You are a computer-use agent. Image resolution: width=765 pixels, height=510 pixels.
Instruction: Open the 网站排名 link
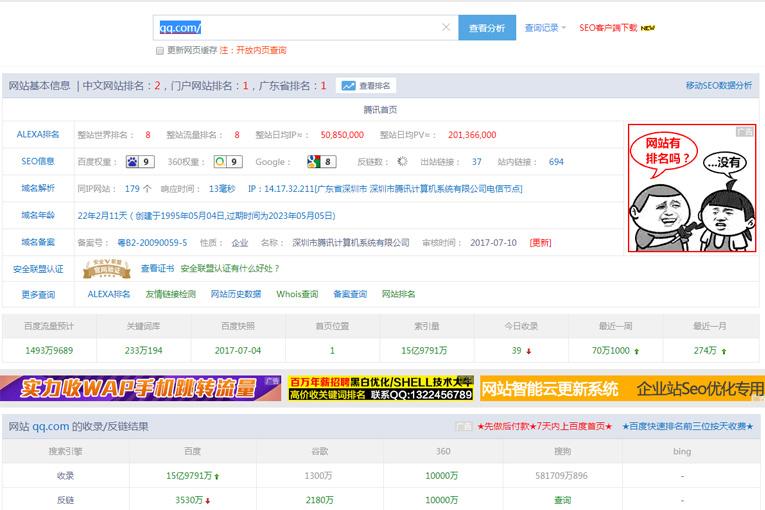coord(398,294)
